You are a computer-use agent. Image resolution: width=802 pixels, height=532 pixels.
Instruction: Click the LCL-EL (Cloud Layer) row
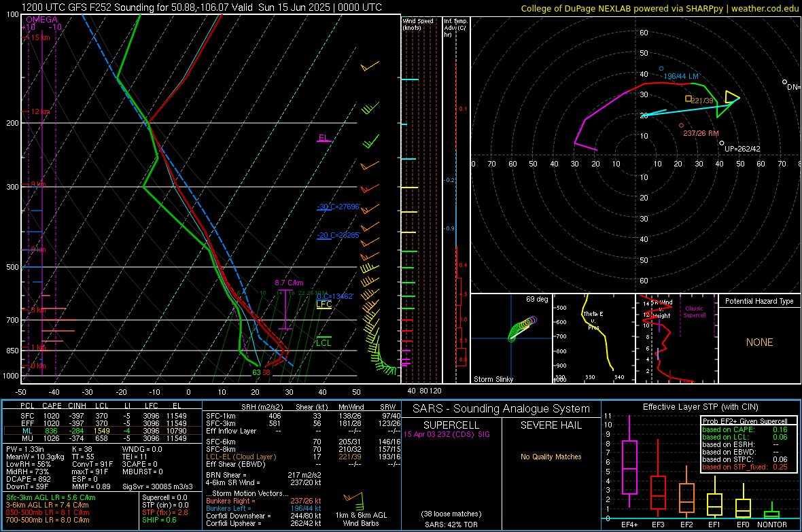pyautogui.click(x=303, y=457)
